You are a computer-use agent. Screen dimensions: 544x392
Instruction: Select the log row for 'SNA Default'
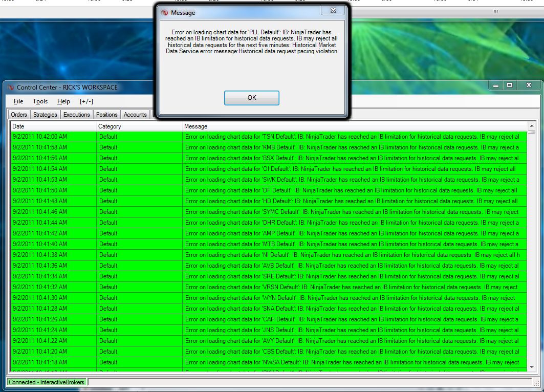pos(269,309)
